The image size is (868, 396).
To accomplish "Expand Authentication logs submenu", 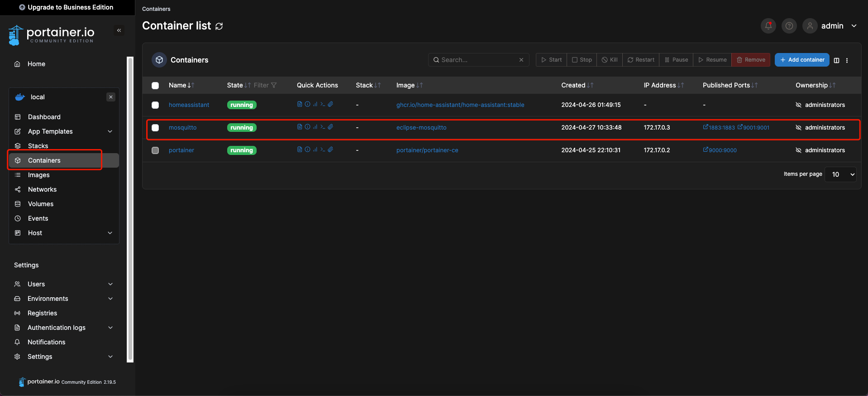I will 110,328.
